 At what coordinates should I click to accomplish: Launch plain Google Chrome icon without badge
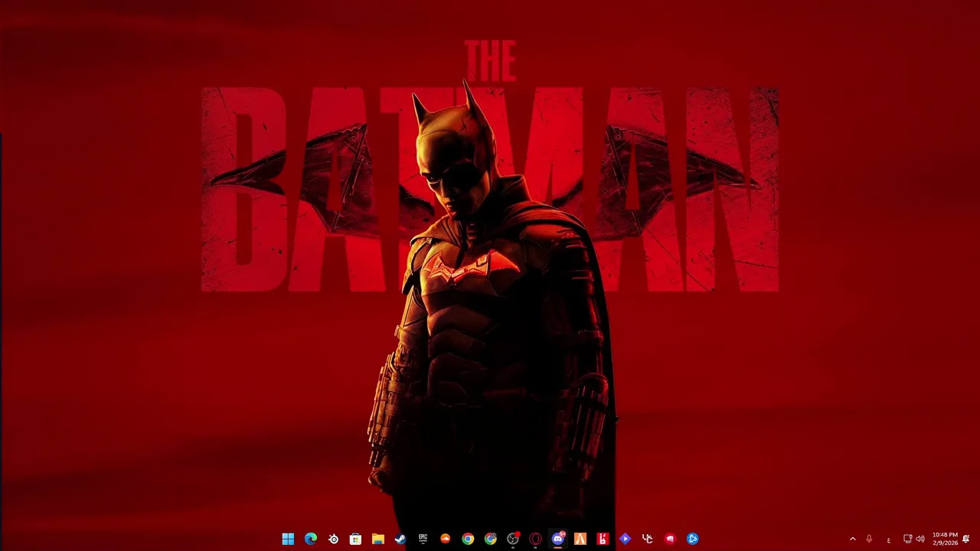pos(468,539)
